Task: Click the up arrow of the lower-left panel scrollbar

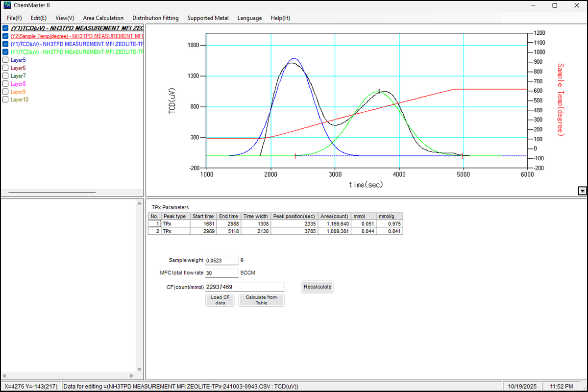Action: coord(139,202)
